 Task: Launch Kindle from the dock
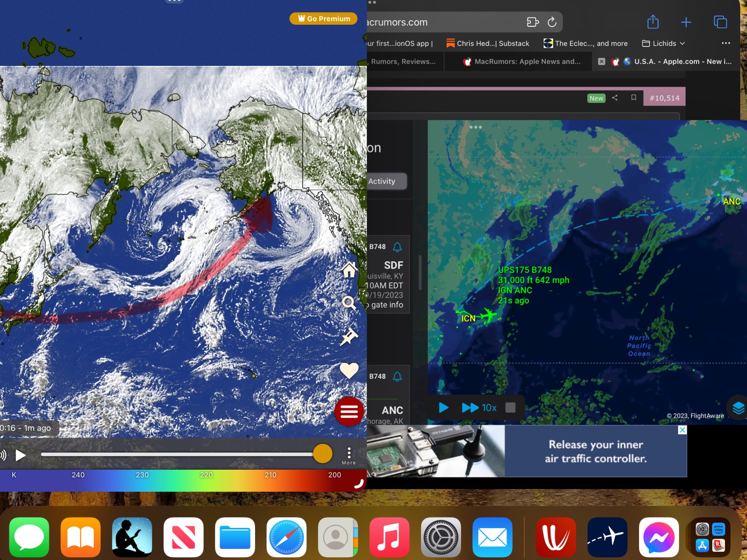[x=132, y=537]
